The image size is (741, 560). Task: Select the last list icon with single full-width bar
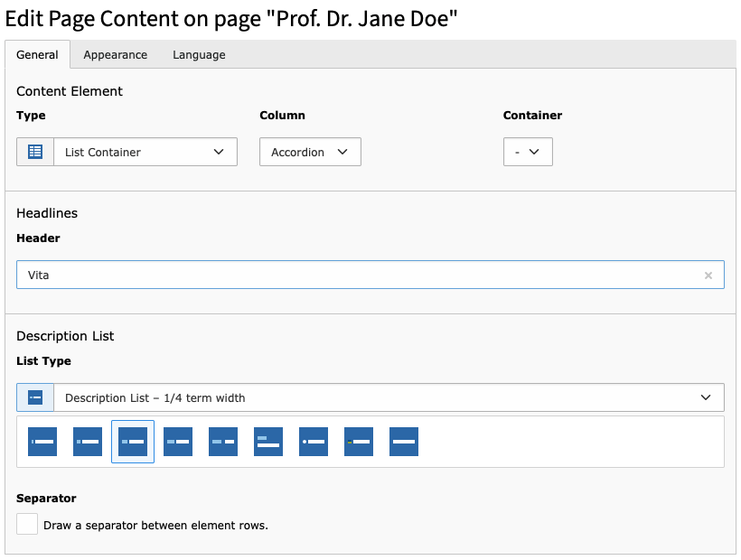pyautogui.click(x=404, y=442)
